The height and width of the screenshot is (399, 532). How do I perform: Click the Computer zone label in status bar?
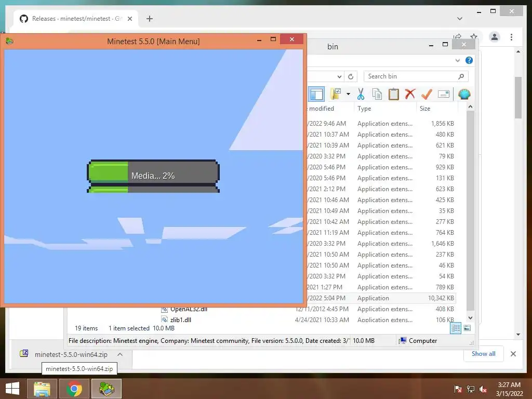(423, 341)
